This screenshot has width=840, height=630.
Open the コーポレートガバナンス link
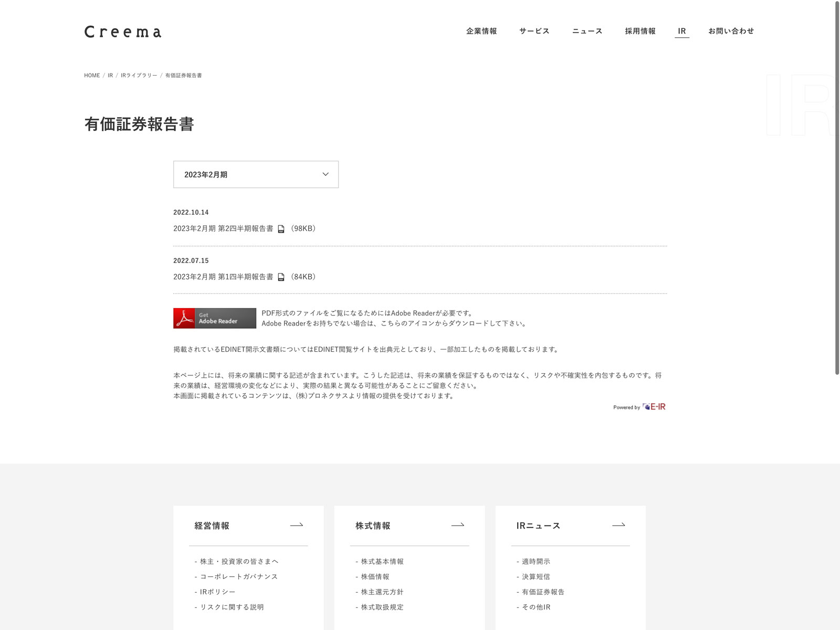(x=239, y=576)
